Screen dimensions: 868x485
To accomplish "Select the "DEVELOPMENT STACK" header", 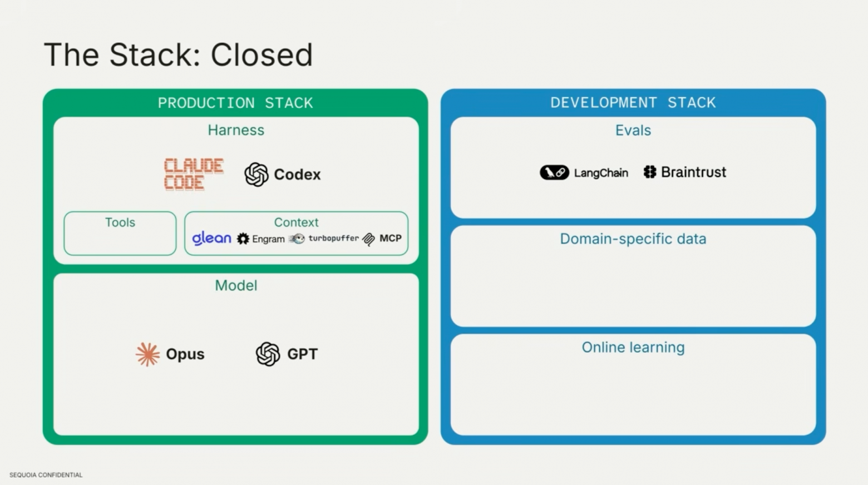I will pos(633,102).
